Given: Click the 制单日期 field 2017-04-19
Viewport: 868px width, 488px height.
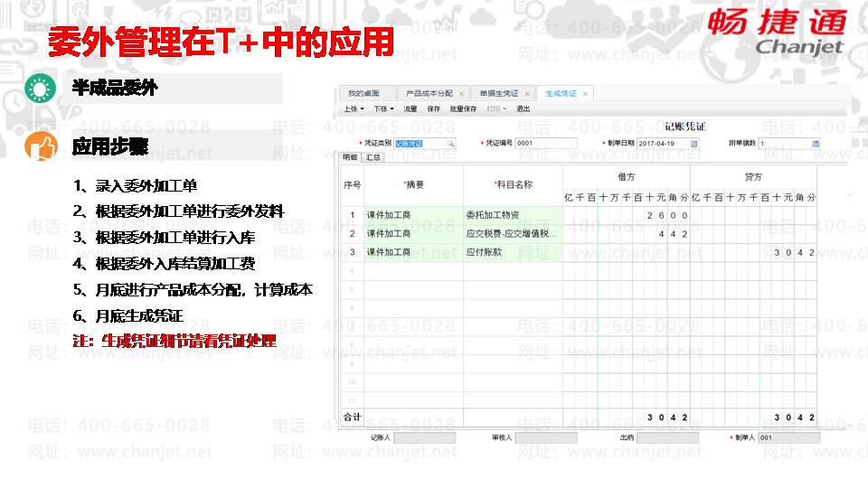Looking at the screenshot, I should 667,144.
